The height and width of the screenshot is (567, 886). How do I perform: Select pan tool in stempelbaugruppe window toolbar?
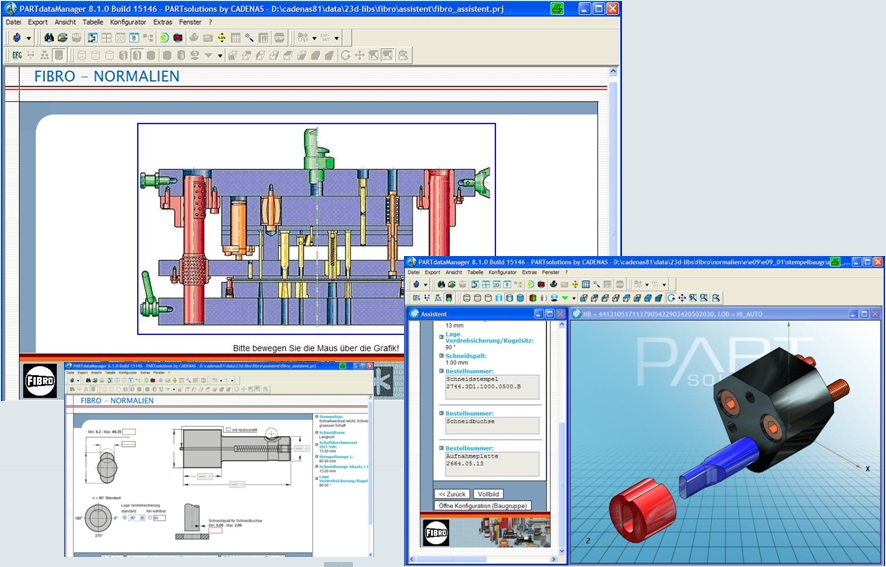point(682,298)
